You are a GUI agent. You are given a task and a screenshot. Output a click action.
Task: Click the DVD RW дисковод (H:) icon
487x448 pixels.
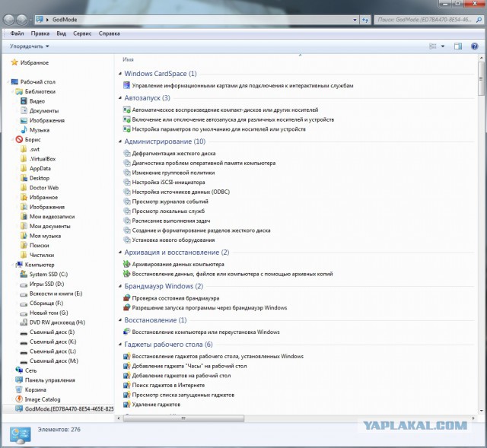coord(24,322)
